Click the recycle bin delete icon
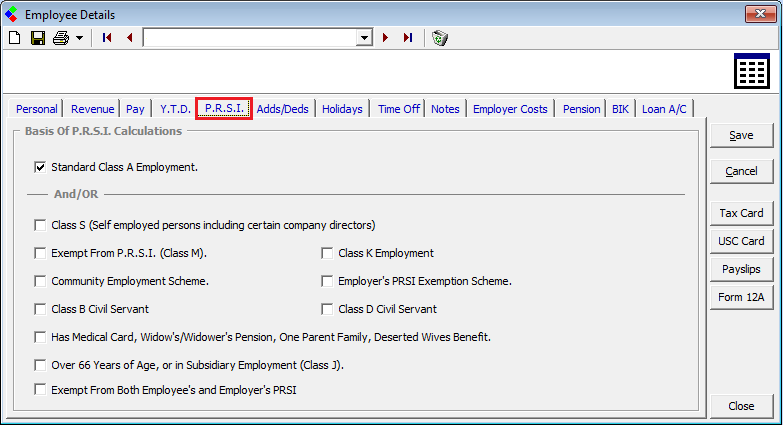 pos(439,38)
